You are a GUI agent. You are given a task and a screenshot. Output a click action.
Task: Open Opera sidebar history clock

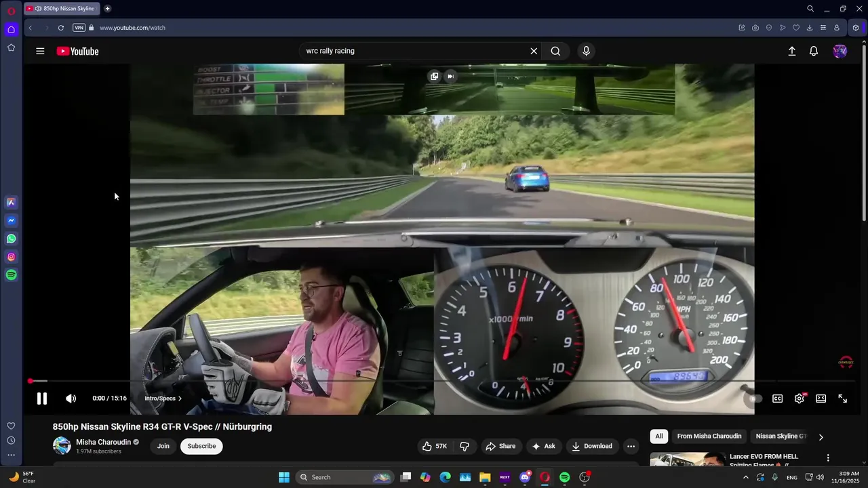[12, 441]
